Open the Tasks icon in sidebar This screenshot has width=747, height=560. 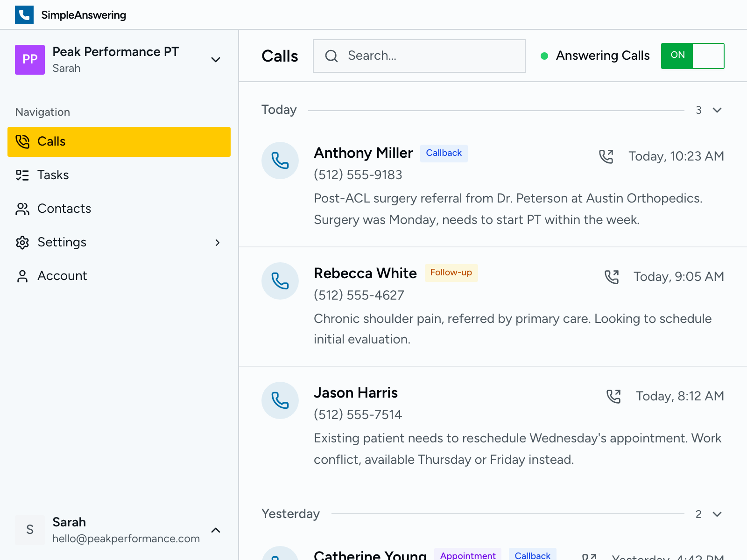tap(21, 175)
